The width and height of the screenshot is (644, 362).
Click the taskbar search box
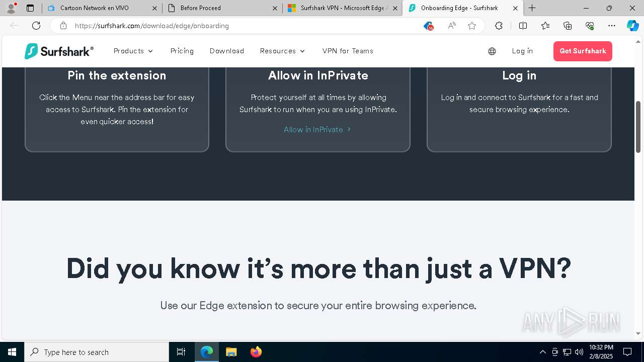97,352
